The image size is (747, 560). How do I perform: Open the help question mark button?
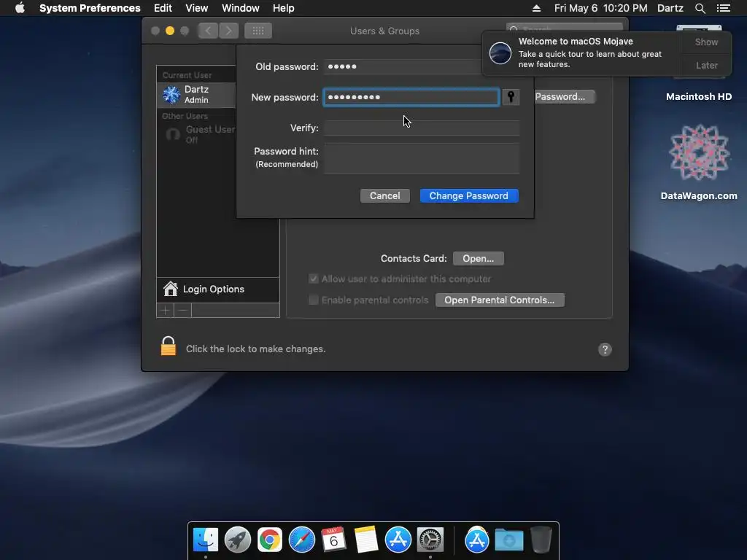pos(605,349)
